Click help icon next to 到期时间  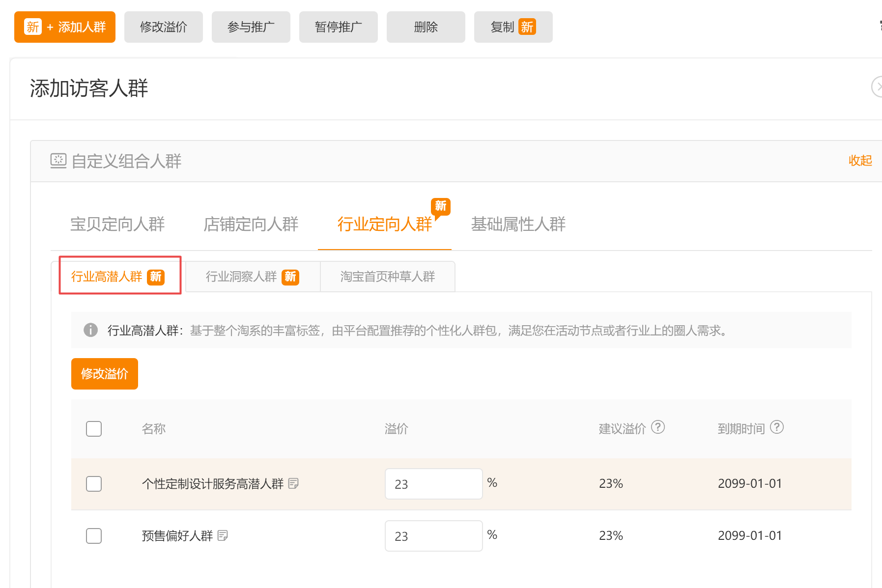pos(777,427)
